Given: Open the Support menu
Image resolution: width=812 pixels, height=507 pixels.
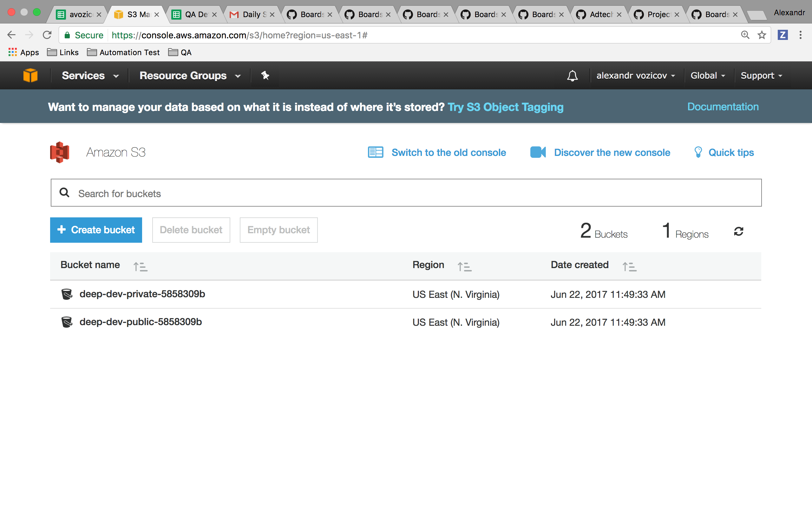Looking at the screenshot, I should (x=762, y=75).
